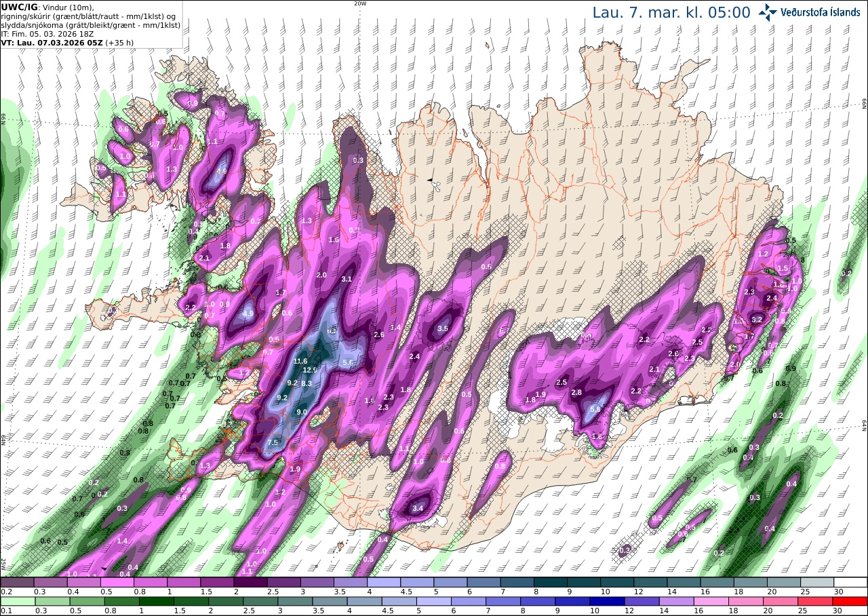Click the 3.5 precipitation value on map
The height and width of the screenshot is (616, 868).
pyautogui.click(x=443, y=328)
